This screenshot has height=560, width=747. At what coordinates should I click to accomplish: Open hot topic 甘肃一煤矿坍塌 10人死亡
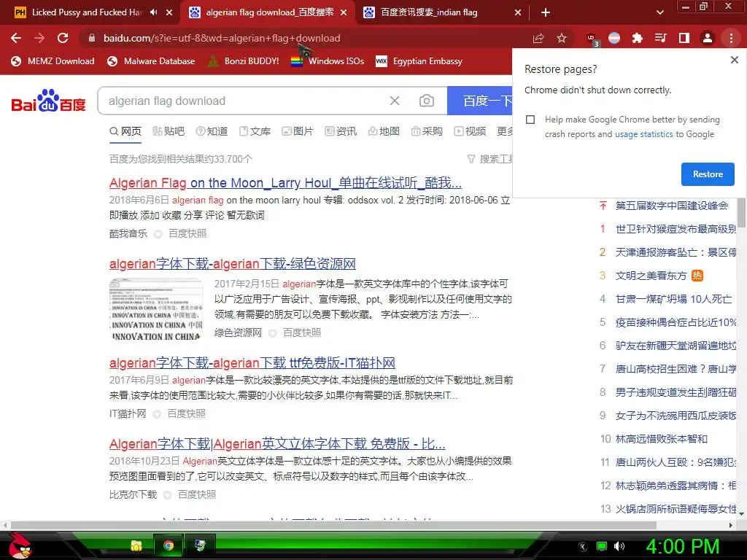(x=673, y=299)
